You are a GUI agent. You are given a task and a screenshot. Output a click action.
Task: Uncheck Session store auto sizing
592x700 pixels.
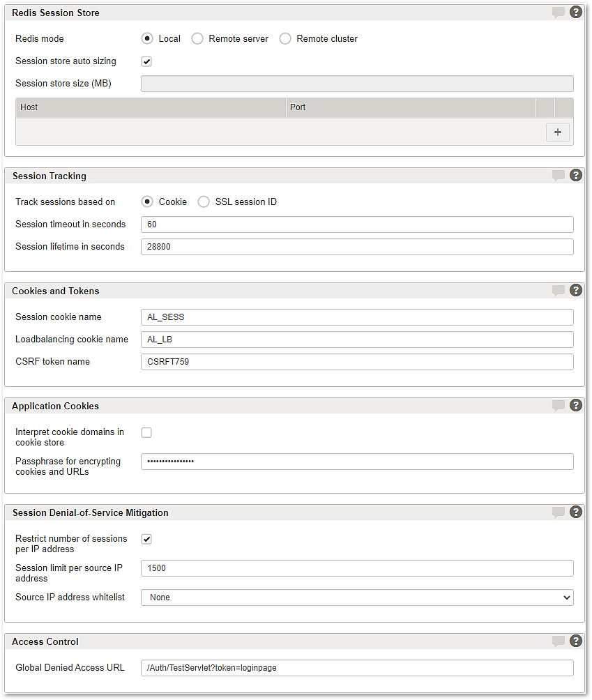point(146,61)
